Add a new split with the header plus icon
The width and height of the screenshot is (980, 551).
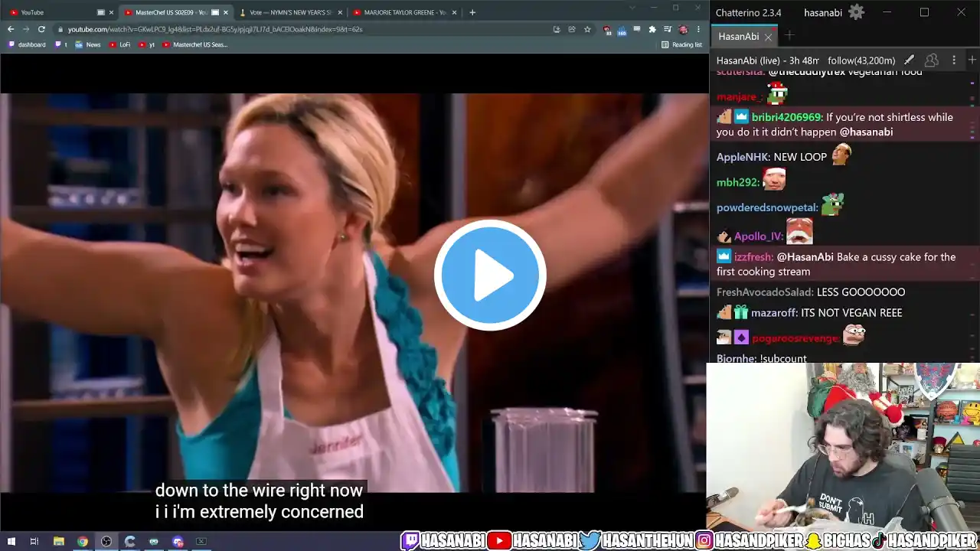point(972,60)
